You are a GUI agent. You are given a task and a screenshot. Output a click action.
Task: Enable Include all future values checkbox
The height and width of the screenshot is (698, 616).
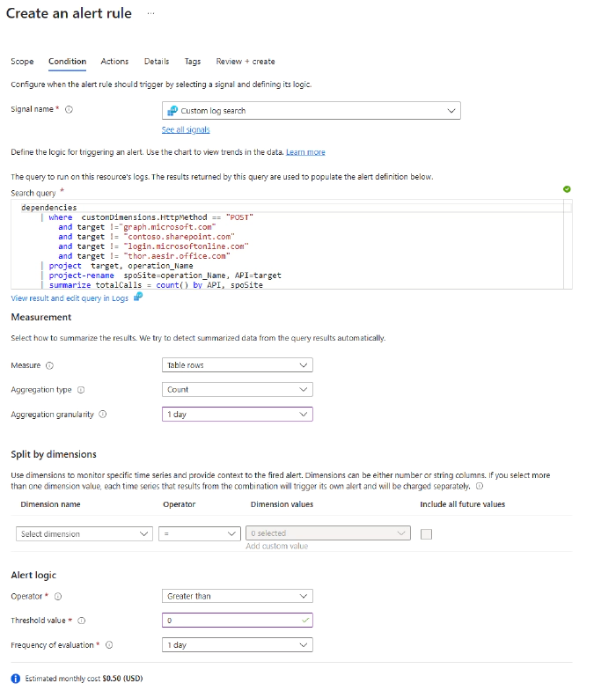pyautogui.click(x=427, y=534)
